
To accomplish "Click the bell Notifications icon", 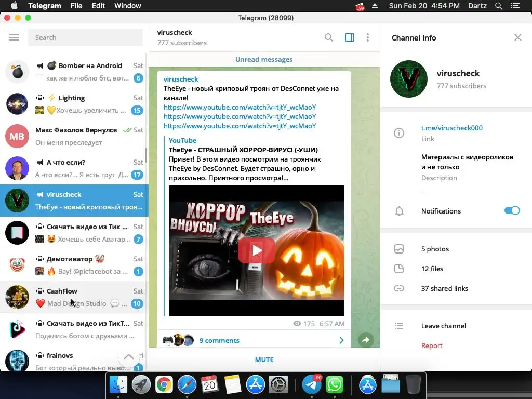I will pyautogui.click(x=400, y=211).
